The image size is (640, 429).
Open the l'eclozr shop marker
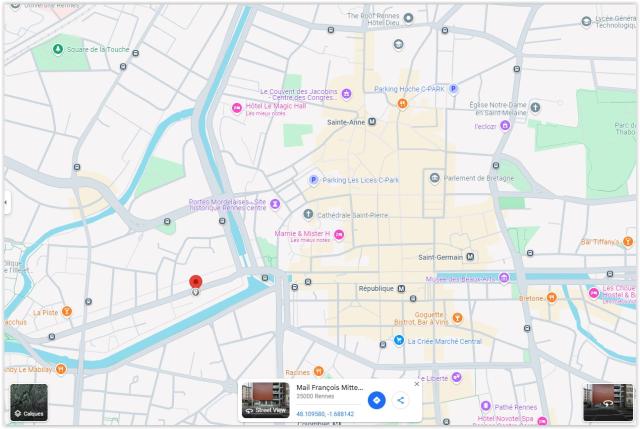pyautogui.click(x=505, y=125)
